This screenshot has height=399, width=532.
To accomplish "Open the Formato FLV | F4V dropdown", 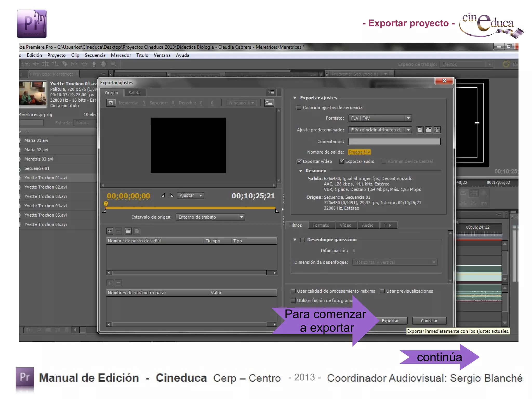I will 380,118.
